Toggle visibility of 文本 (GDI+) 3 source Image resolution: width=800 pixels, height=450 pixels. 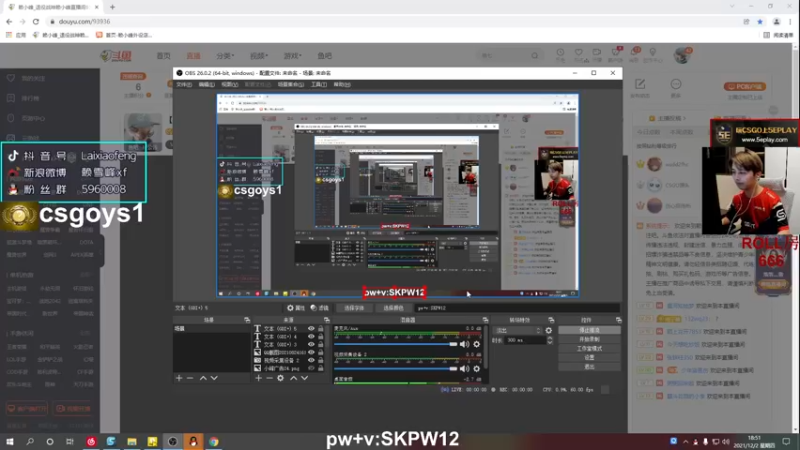(311, 344)
